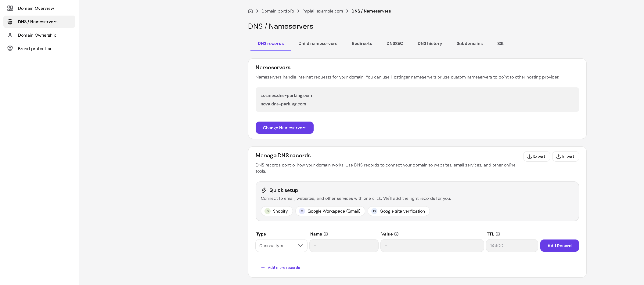
Task: Open the Choose type dropdown
Action: pos(281,246)
